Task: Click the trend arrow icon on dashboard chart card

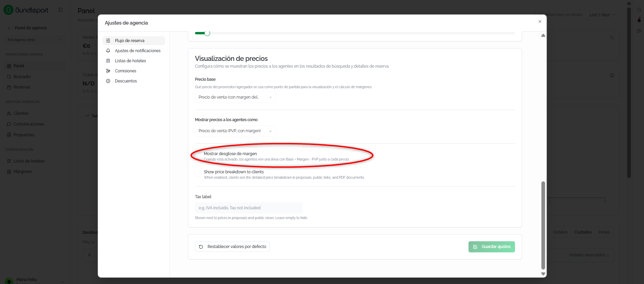Action: pyautogui.click(x=87, y=116)
